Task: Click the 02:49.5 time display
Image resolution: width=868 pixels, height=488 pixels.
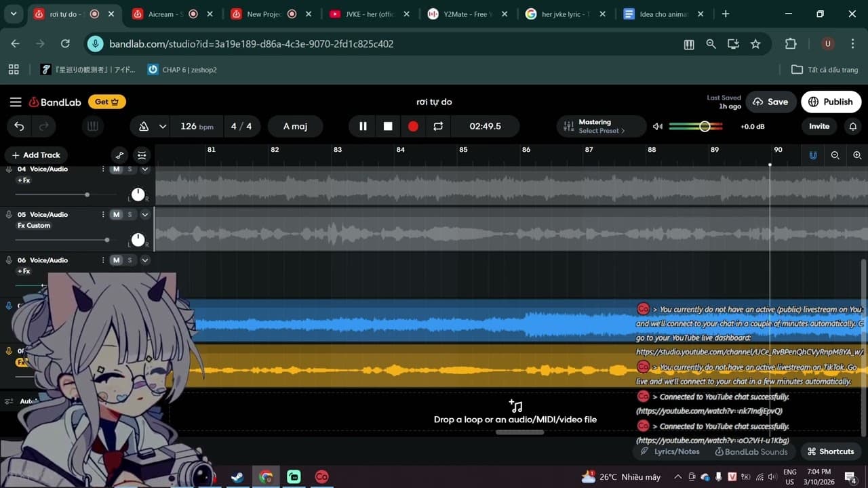Action: [x=486, y=126]
